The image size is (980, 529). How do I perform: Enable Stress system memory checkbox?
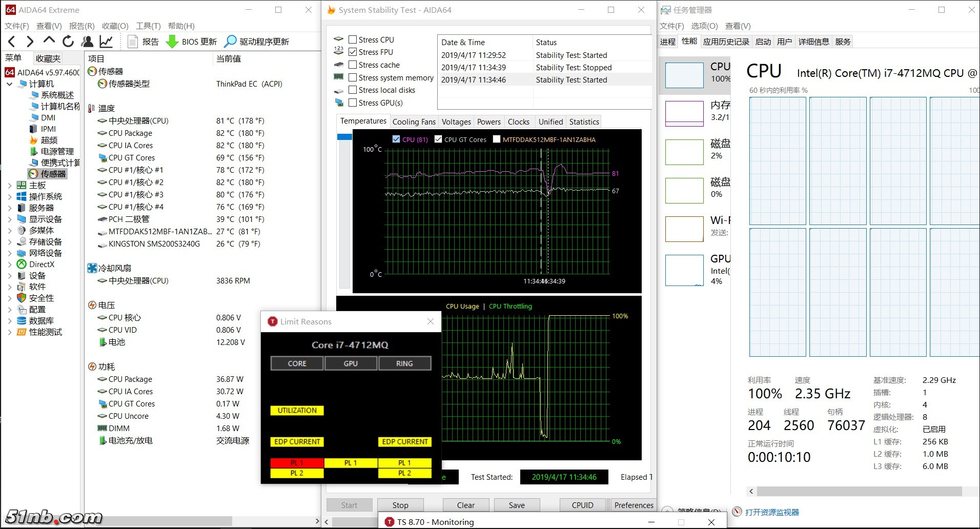[353, 77]
